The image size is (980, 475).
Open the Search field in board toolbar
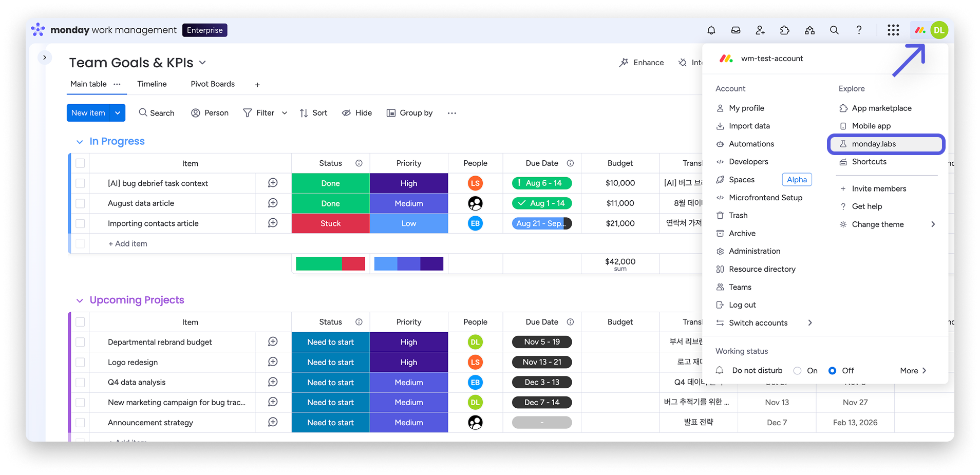[x=156, y=113]
